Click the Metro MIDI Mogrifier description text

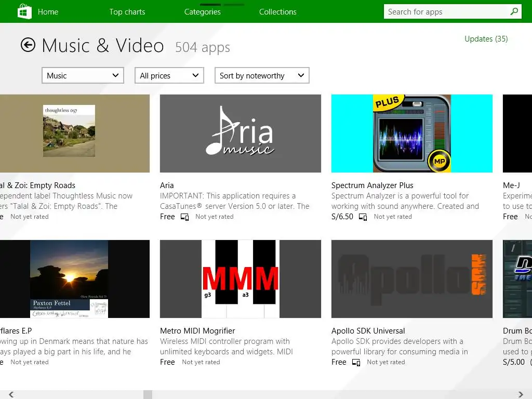(227, 347)
